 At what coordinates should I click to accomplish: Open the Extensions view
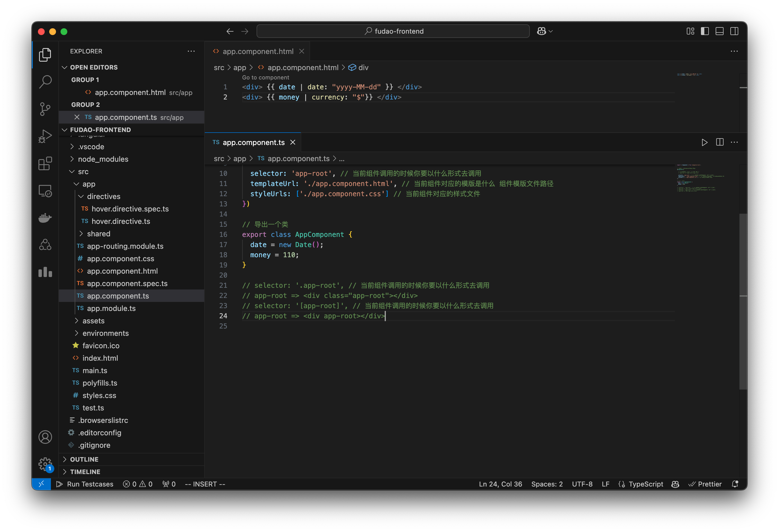click(x=45, y=163)
